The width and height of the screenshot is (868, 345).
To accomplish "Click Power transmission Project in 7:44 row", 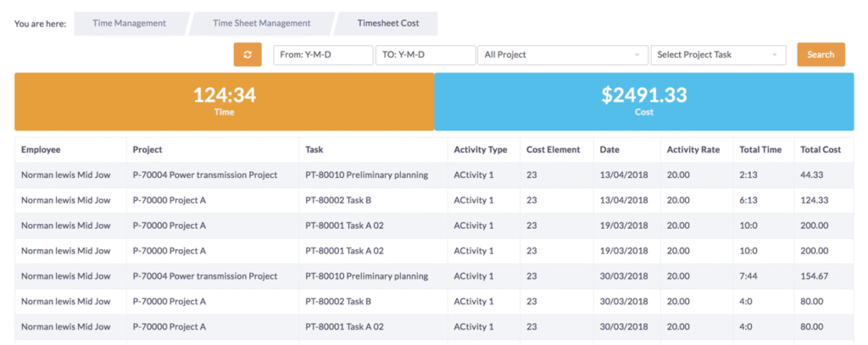I will point(205,275).
